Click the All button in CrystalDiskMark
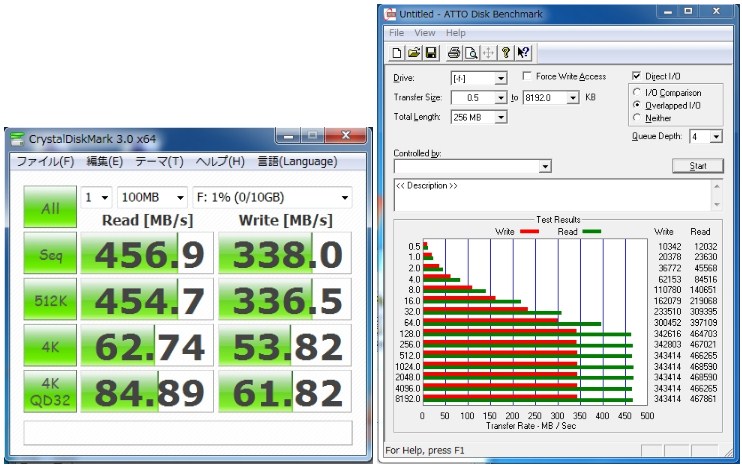The image size is (742, 469). (50, 207)
